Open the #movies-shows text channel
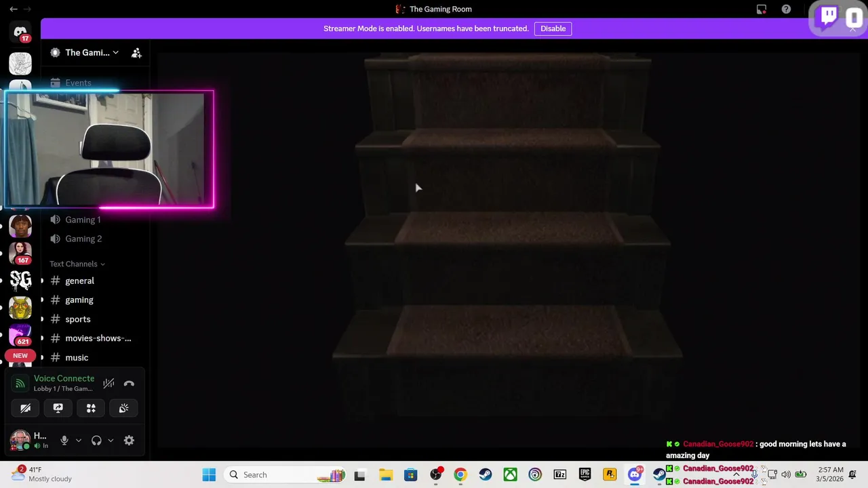The height and width of the screenshot is (488, 868). (98, 338)
